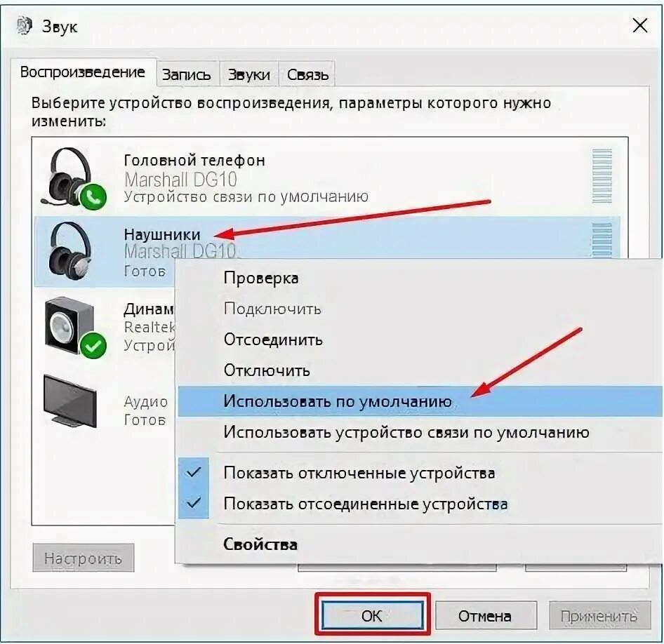Click the green phone badge on headset

(x=93, y=196)
